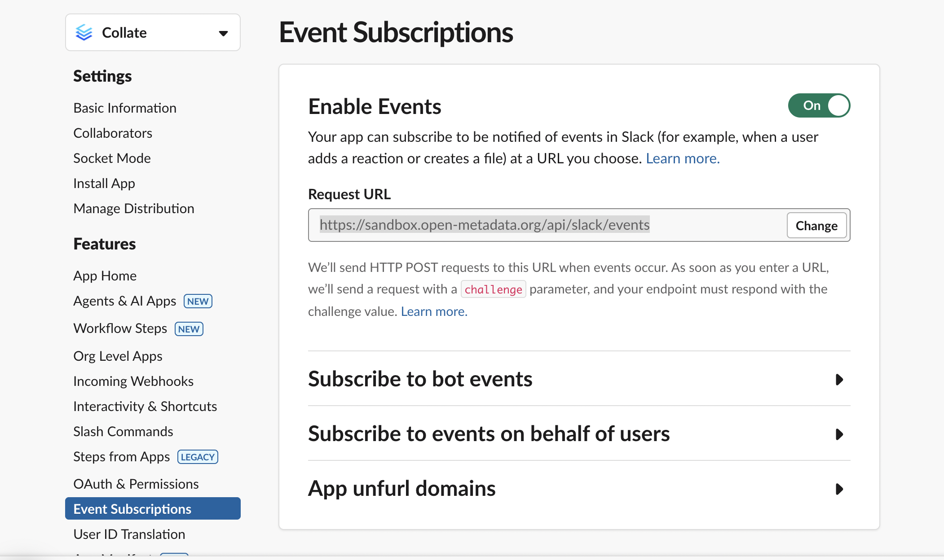Click Learn more link after challenge value text
Image resolution: width=944 pixels, height=560 pixels.
[434, 311]
